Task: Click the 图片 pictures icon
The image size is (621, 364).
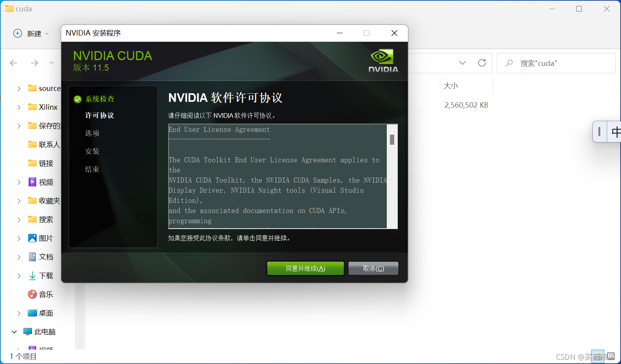Action: click(x=32, y=238)
